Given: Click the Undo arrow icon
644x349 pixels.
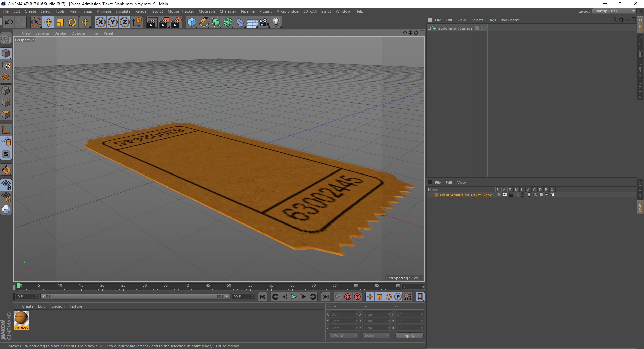Looking at the screenshot, I should tap(9, 22).
